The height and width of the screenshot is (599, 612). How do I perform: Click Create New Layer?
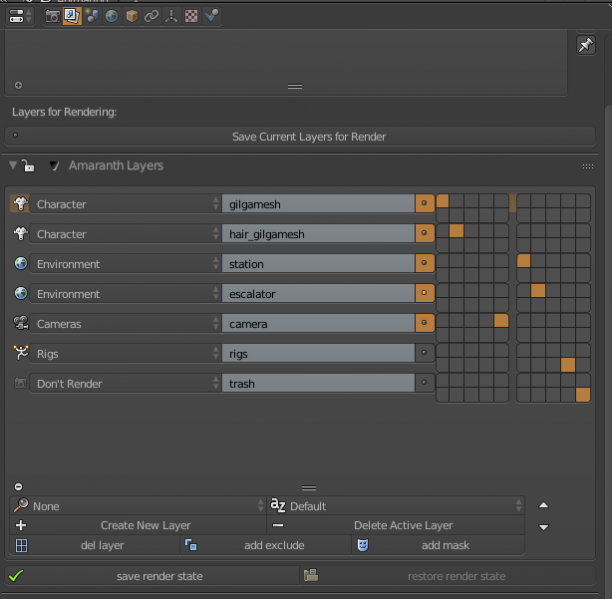tap(138, 525)
